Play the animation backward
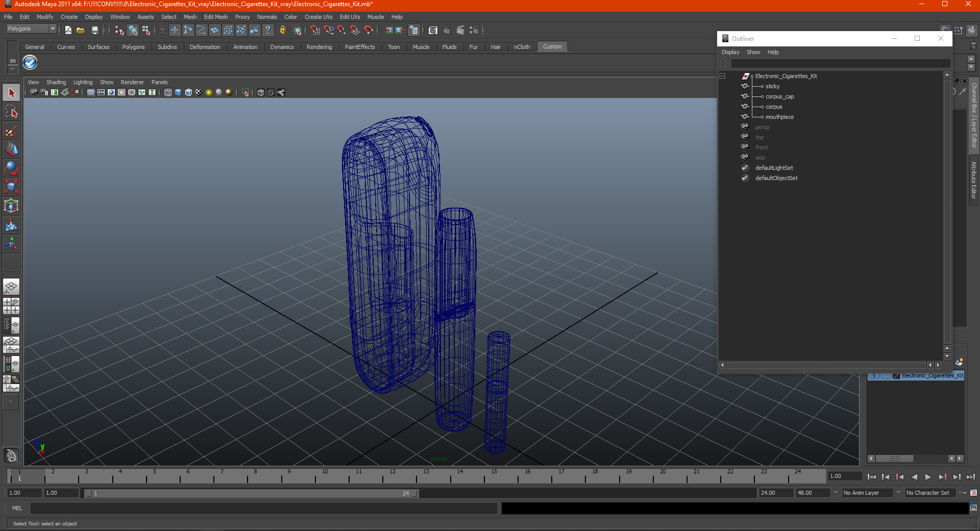980x531 pixels. coord(914,477)
